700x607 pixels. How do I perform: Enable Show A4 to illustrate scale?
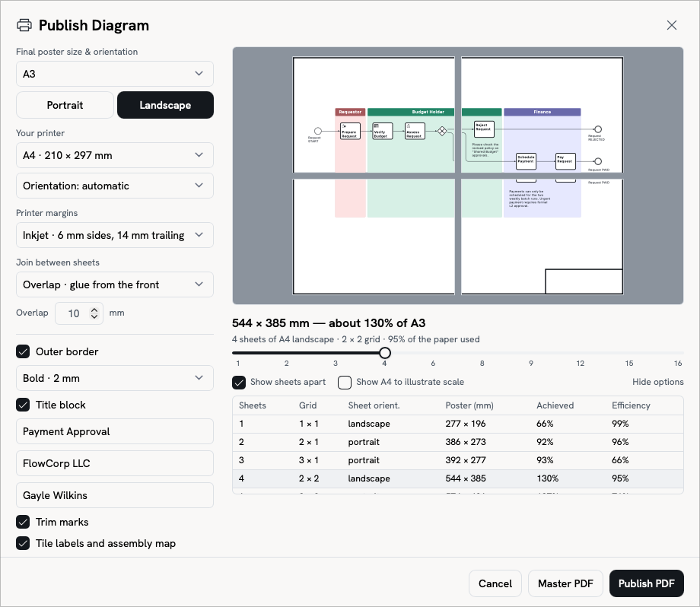coord(345,383)
